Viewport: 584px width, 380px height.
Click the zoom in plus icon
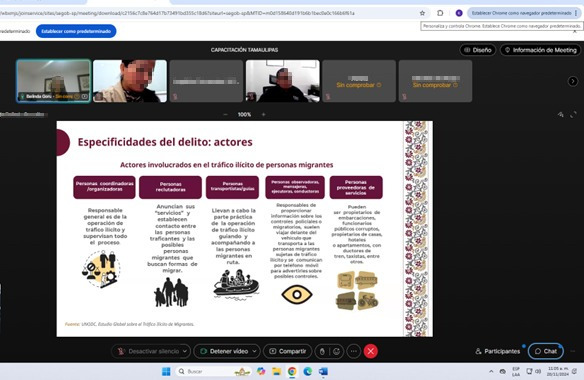pyautogui.click(x=263, y=114)
